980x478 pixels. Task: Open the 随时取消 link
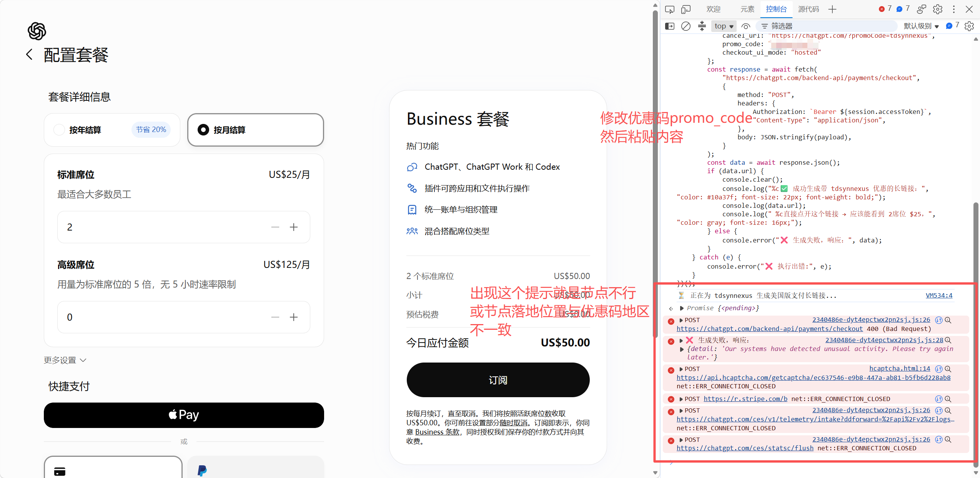point(513,423)
